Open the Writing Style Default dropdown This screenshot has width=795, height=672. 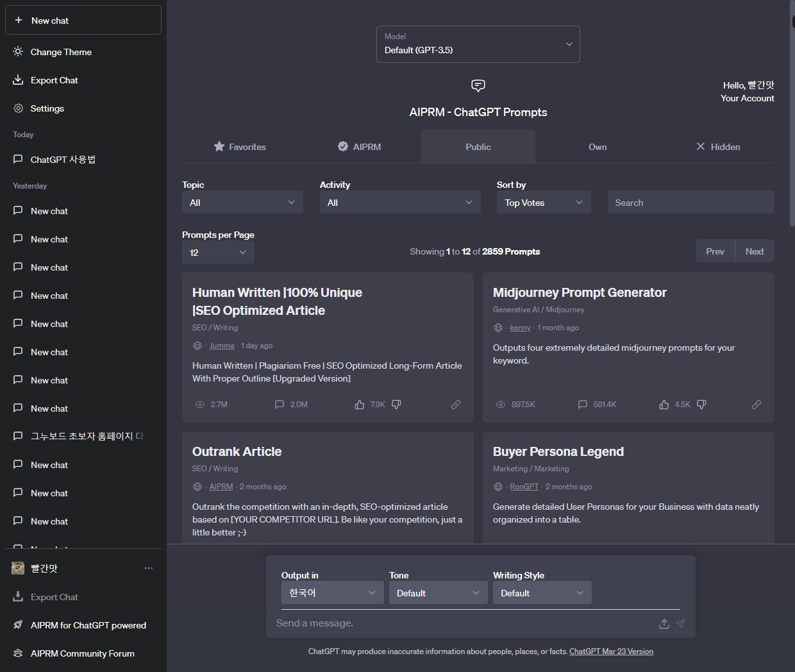point(542,592)
